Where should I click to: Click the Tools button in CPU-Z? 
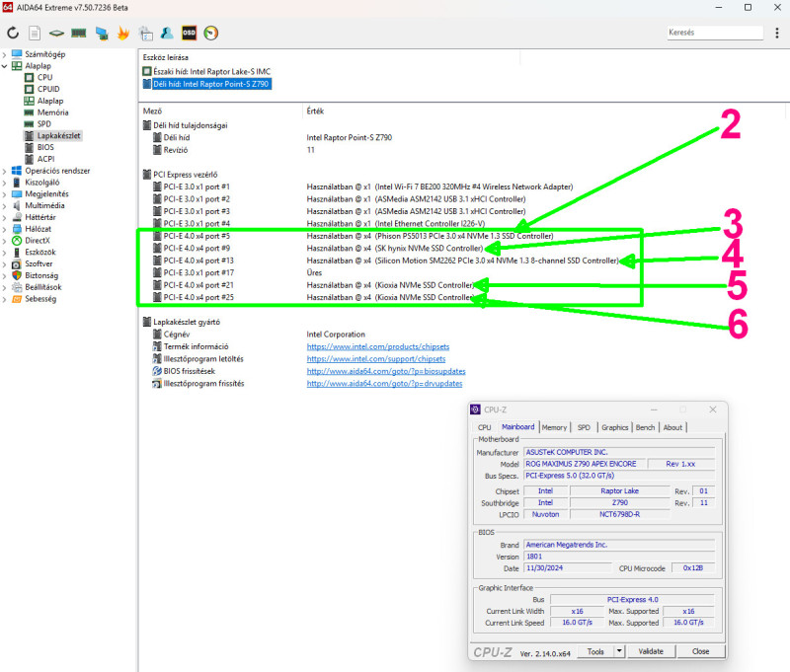point(595,651)
